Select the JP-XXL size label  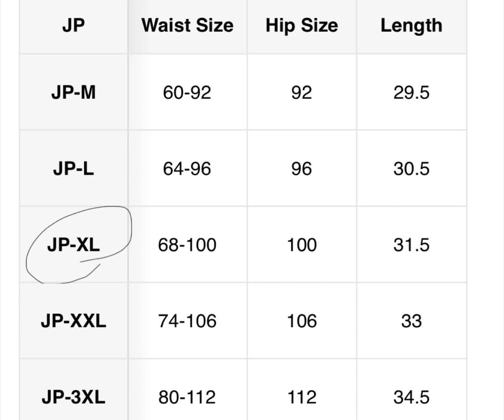(73, 321)
